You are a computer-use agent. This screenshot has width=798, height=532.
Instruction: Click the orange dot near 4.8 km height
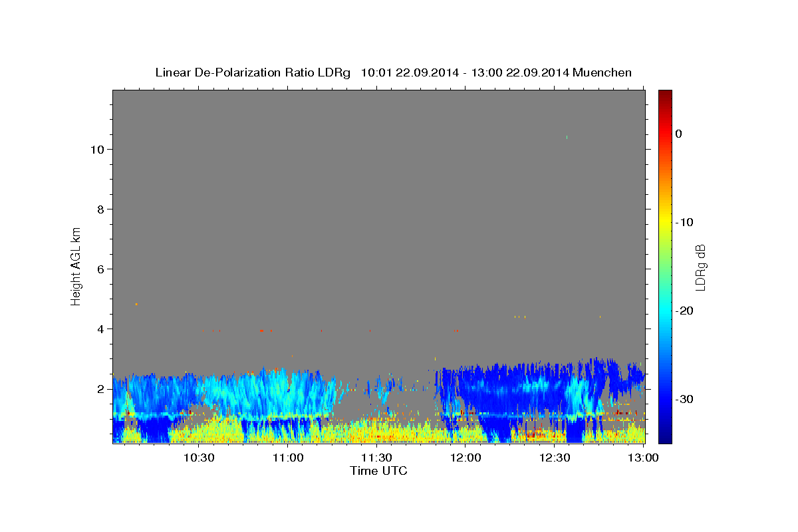[136, 304]
